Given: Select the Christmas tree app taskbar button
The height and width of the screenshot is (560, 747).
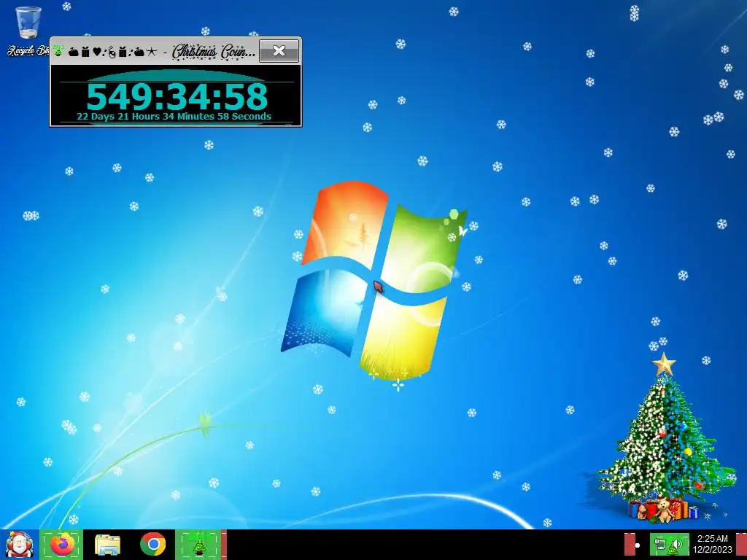Looking at the screenshot, I should [x=199, y=544].
